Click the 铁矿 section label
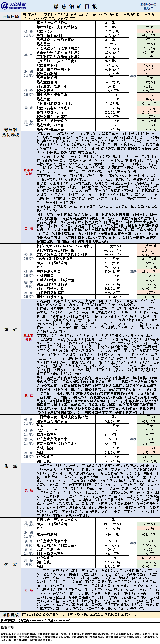160x644 pixels. 10,330
